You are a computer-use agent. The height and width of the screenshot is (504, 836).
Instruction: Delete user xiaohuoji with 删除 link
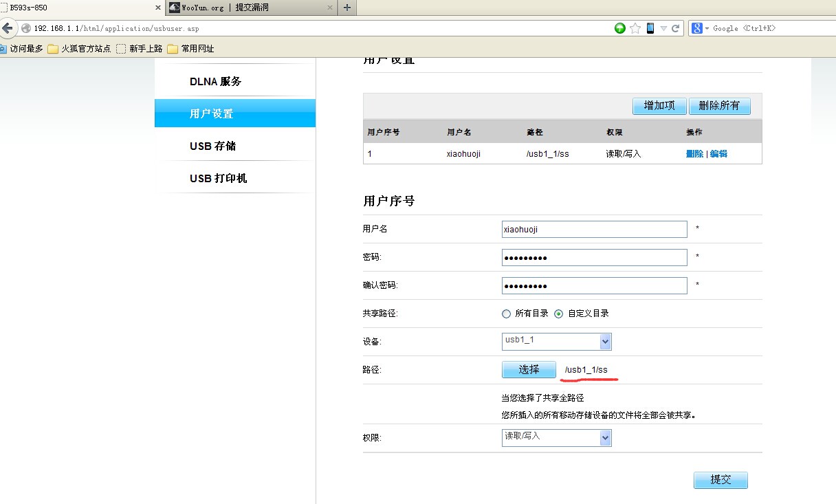694,153
